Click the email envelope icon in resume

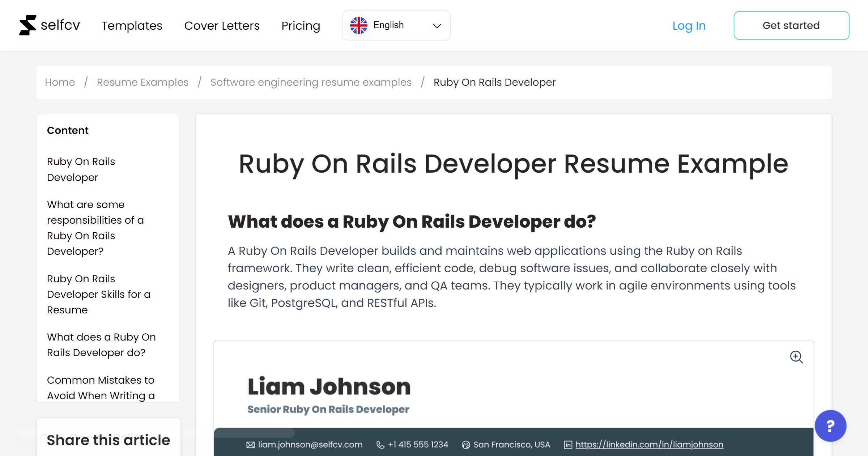[x=251, y=445]
